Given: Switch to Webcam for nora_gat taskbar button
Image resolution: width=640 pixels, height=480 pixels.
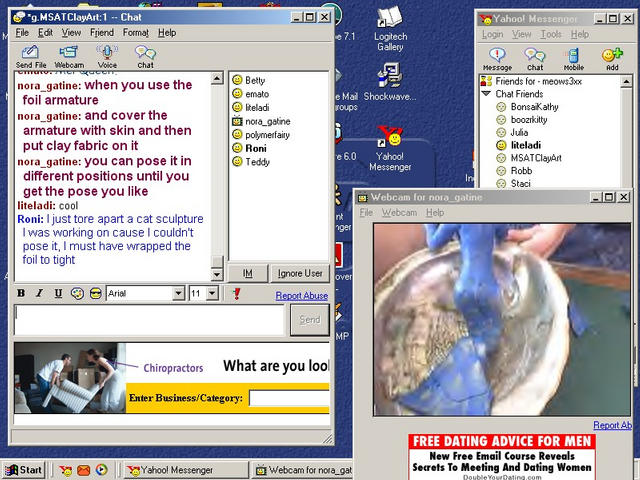Looking at the screenshot, I should point(302,470).
